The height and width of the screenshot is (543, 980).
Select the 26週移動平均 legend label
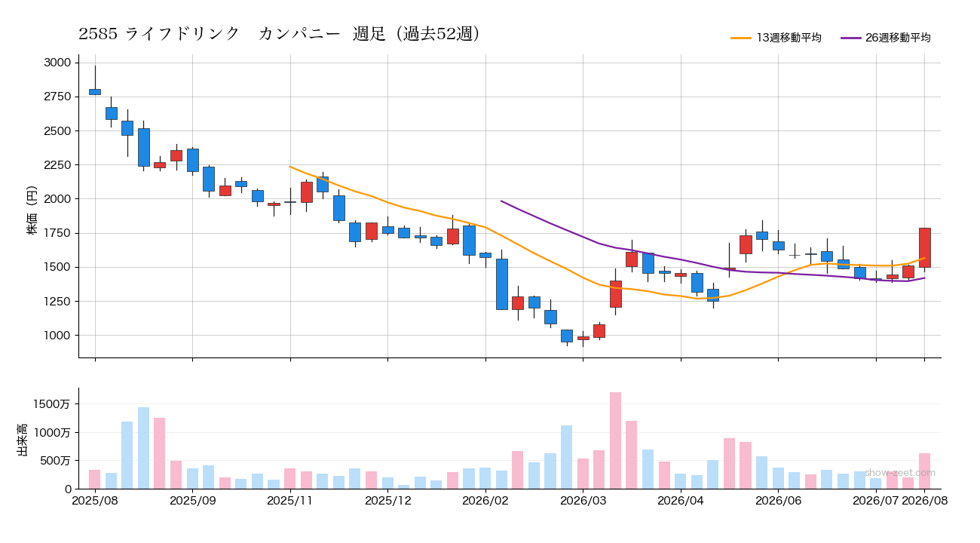click(898, 38)
